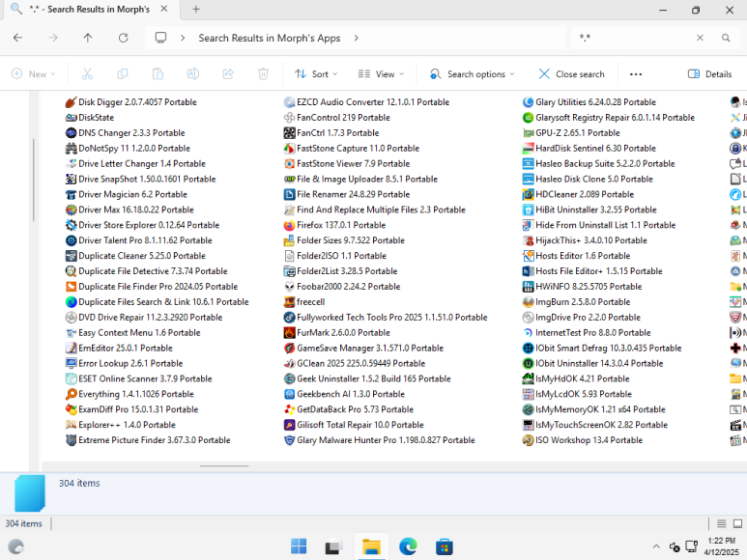
Task: Select HiBit Uninstaller 3.2.55 Portable
Action: tap(589, 210)
